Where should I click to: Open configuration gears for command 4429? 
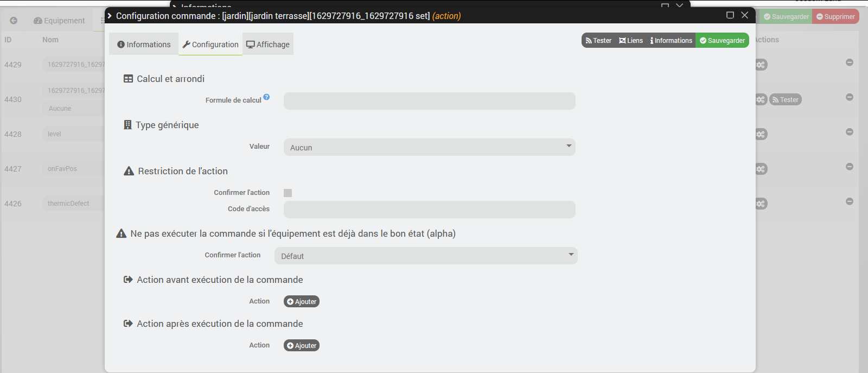(x=761, y=65)
